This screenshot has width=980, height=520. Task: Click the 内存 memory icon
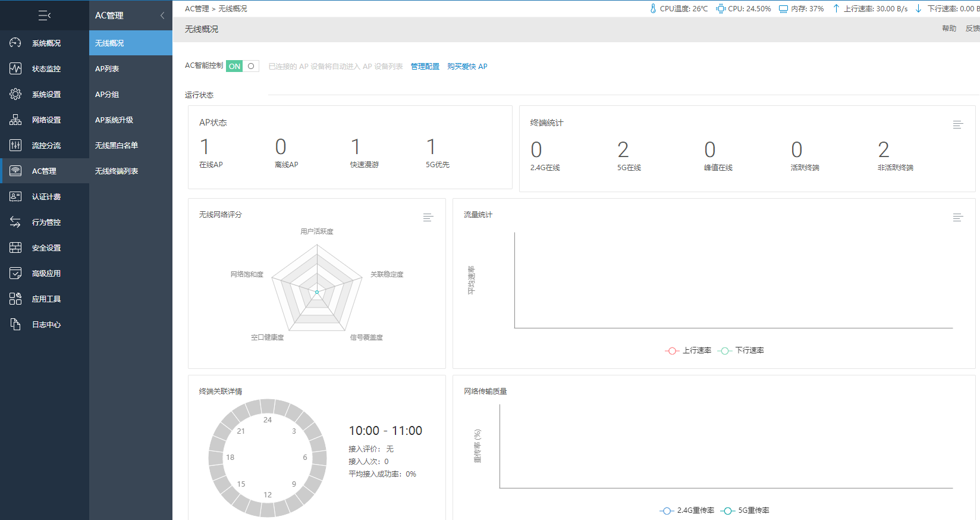784,9
